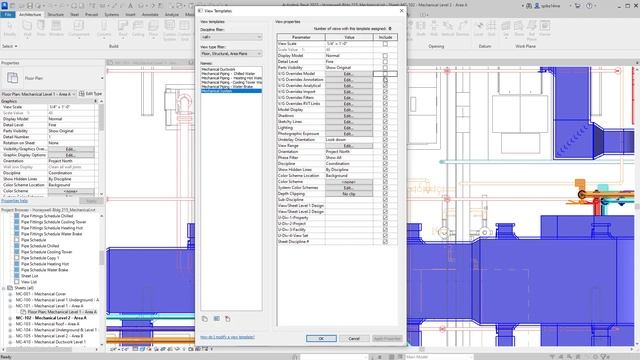Select the Grid datum tool
Image resolution: width=640 pixels, height=360 pixels.
(491, 29)
